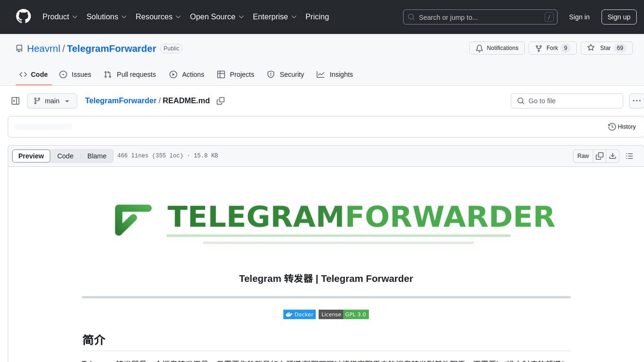Screen dimensions: 644x362
Task: Switch to the Projects tab
Action: pos(236,74)
